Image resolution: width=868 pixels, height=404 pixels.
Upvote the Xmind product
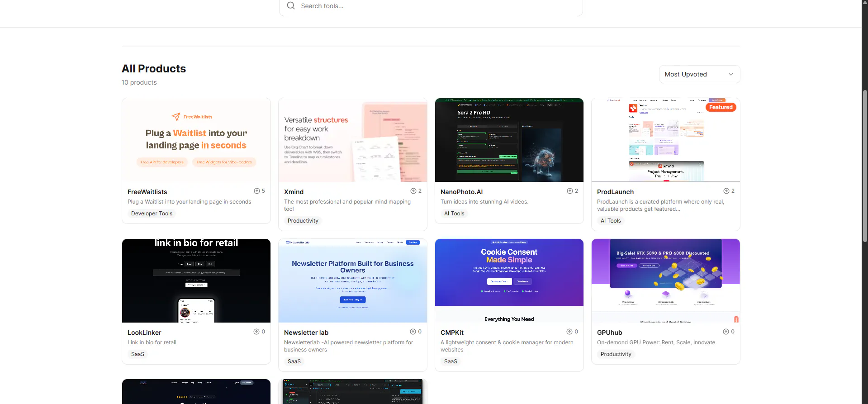416,191
